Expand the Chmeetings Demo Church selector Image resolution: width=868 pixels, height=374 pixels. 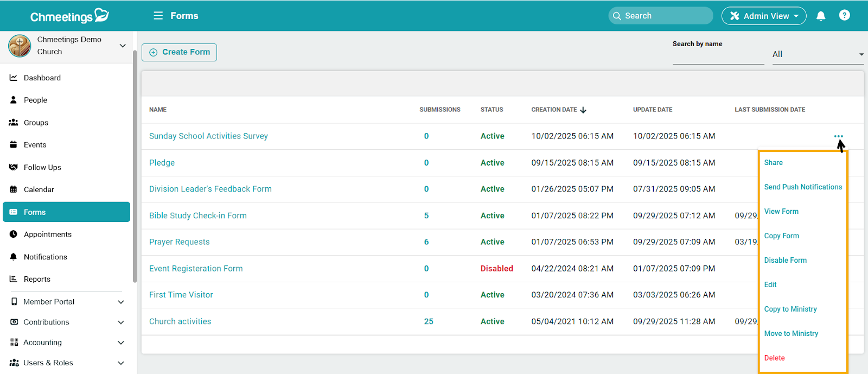123,46
